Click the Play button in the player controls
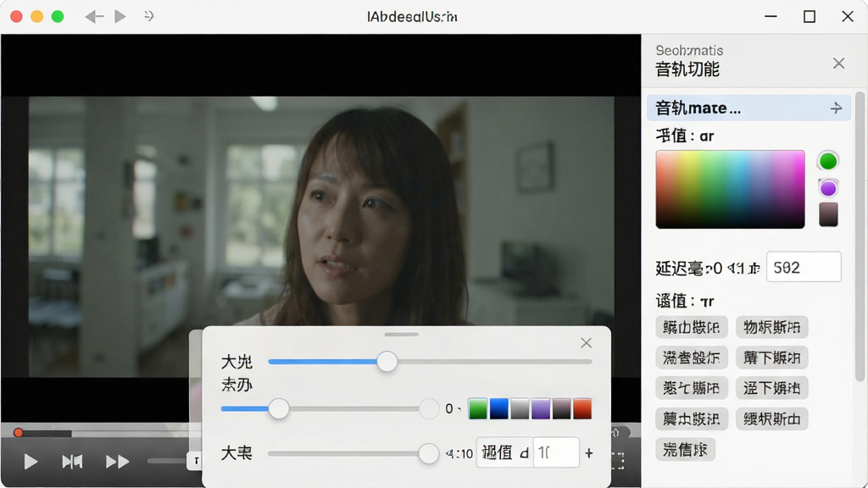Screen dimensions: 868x488 tap(31, 462)
